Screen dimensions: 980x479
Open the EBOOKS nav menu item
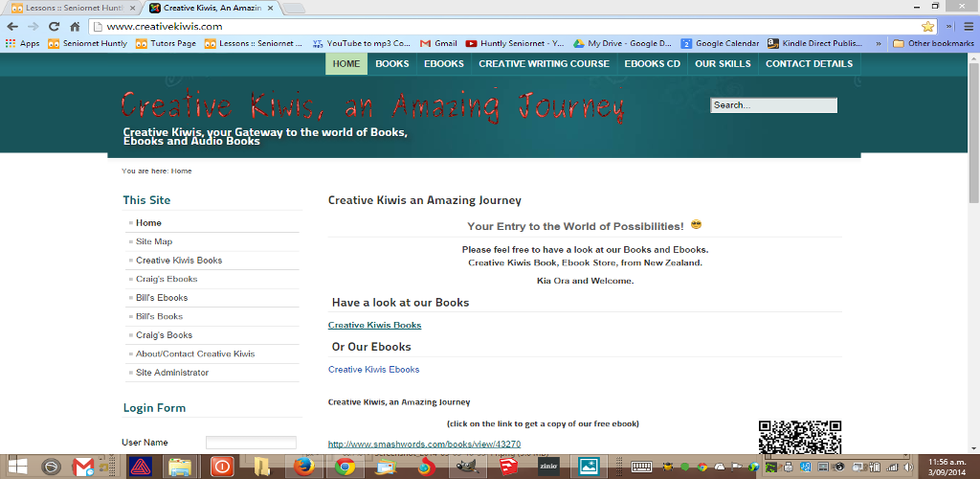pos(444,64)
